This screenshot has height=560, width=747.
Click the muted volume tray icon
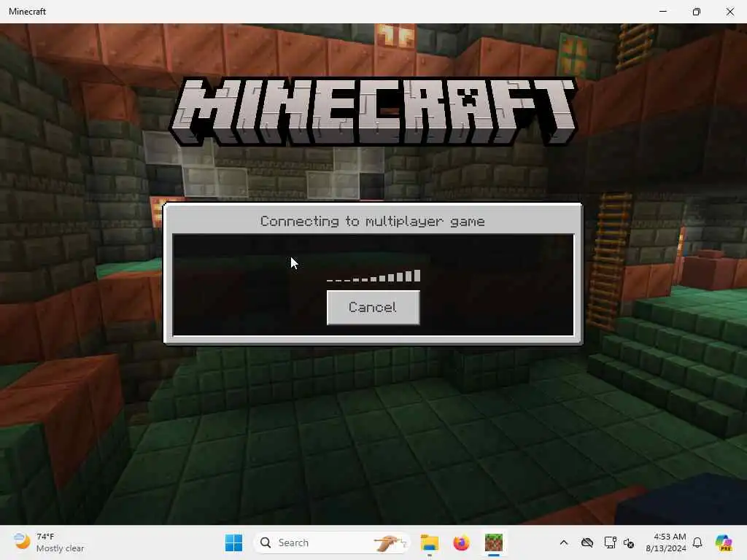coord(629,542)
